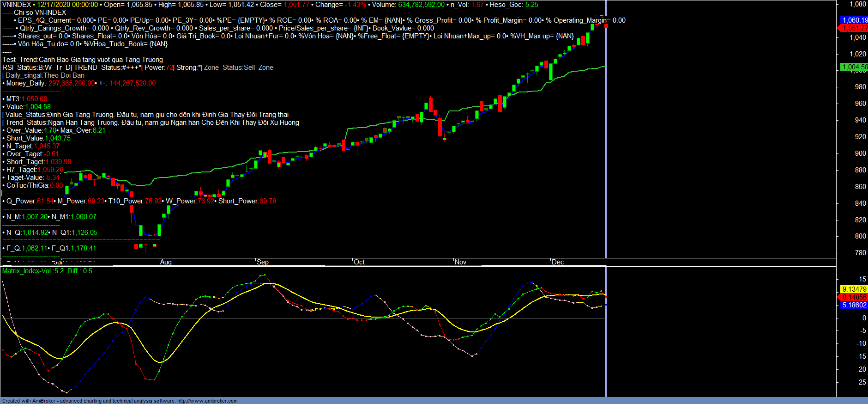Click the Money_Daily value text
The height and width of the screenshot is (404, 868).
pyautogui.click(x=72, y=83)
